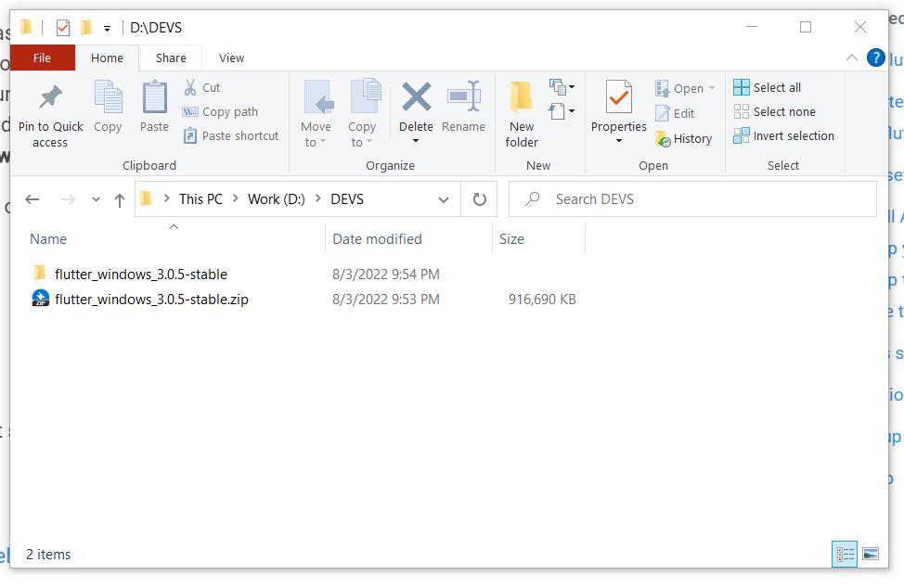Switch to the Home ribbon tab
The height and width of the screenshot is (588, 904).
click(107, 58)
